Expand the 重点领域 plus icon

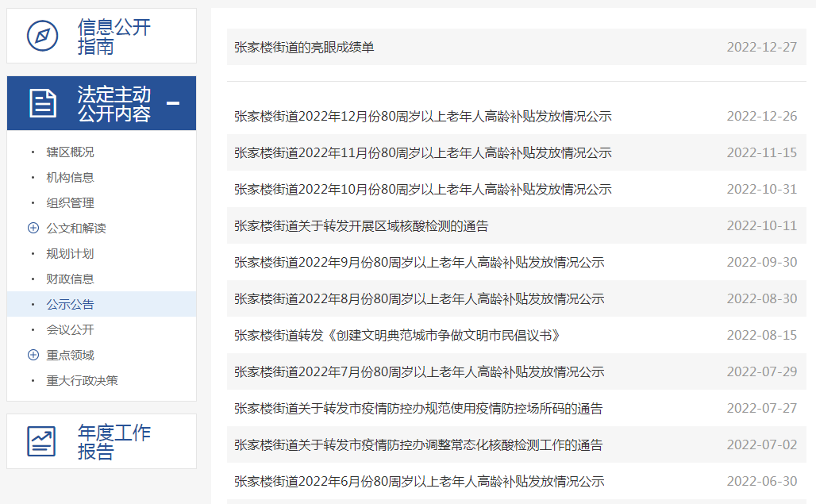tap(33, 355)
